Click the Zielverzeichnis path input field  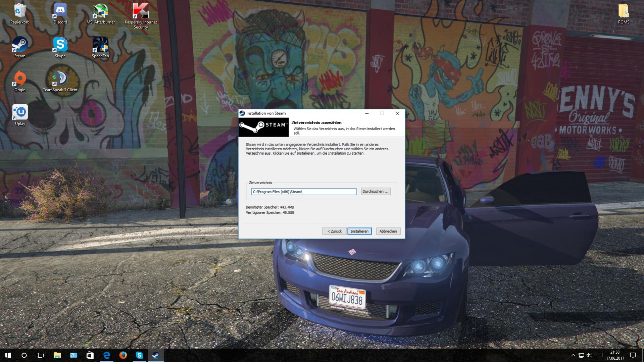304,192
